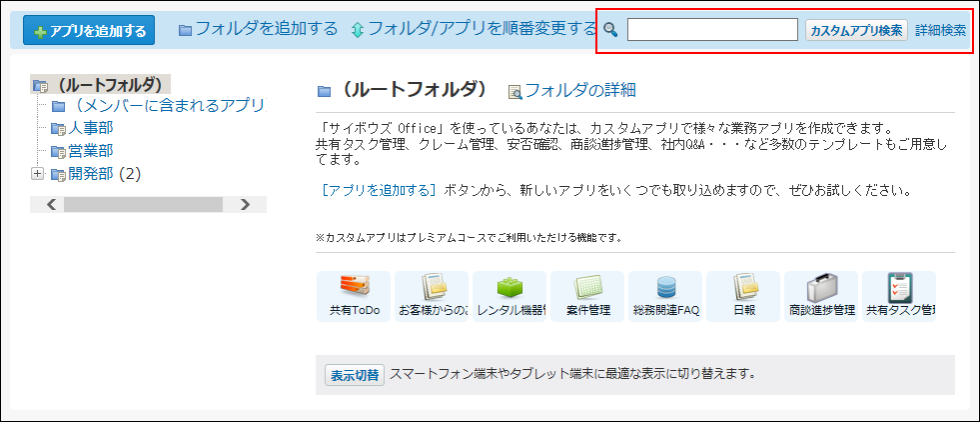
Task: Click フォルダを追加する link
Action: (x=267, y=29)
